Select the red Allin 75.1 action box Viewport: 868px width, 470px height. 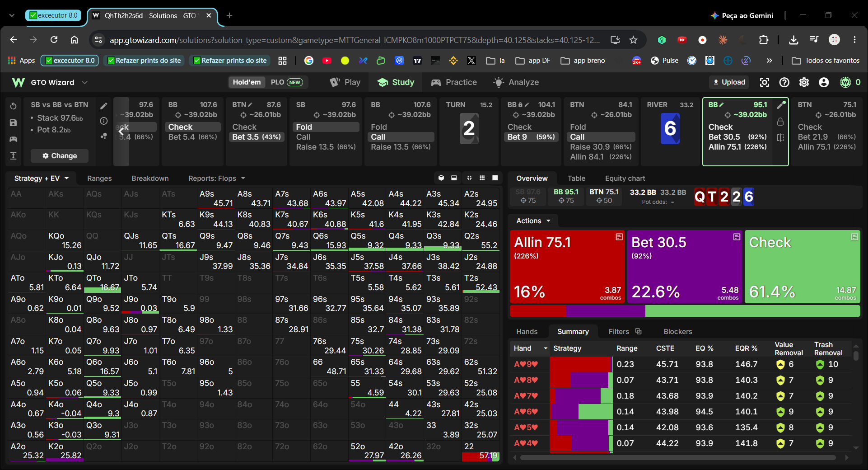(567, 267)
